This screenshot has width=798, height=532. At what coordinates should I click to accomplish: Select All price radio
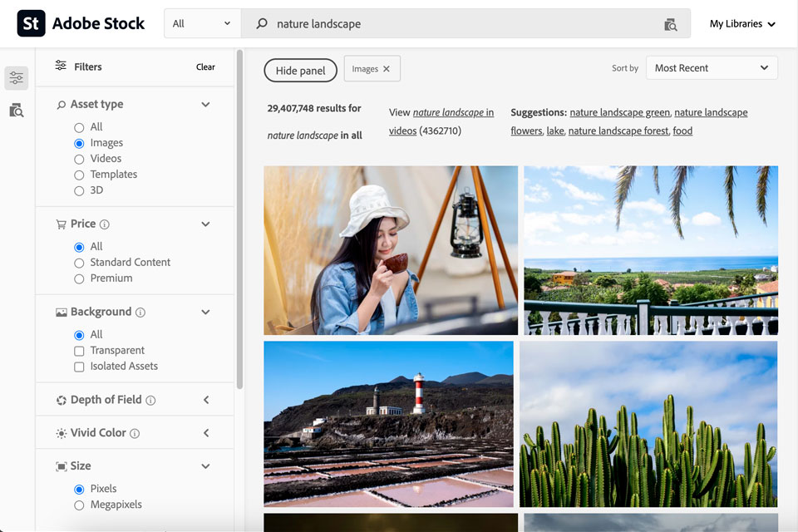(79, 248)
